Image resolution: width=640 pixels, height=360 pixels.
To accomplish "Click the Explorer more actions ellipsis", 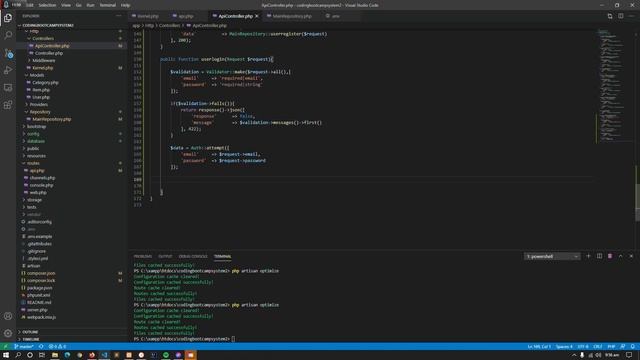I will pos(119,16).
